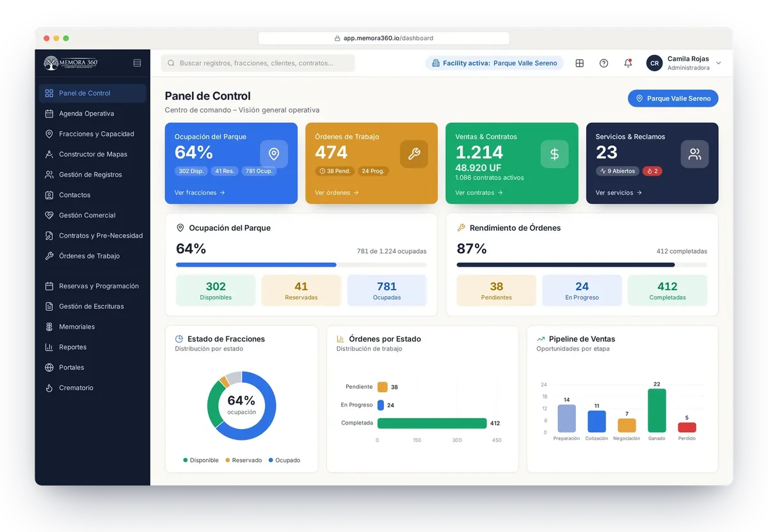This screenshot has width=768, height=532.
Task: Click the wrench icon on Órdenes de Trabajo card
Action: pyautogui.click(x=414, y=154)
